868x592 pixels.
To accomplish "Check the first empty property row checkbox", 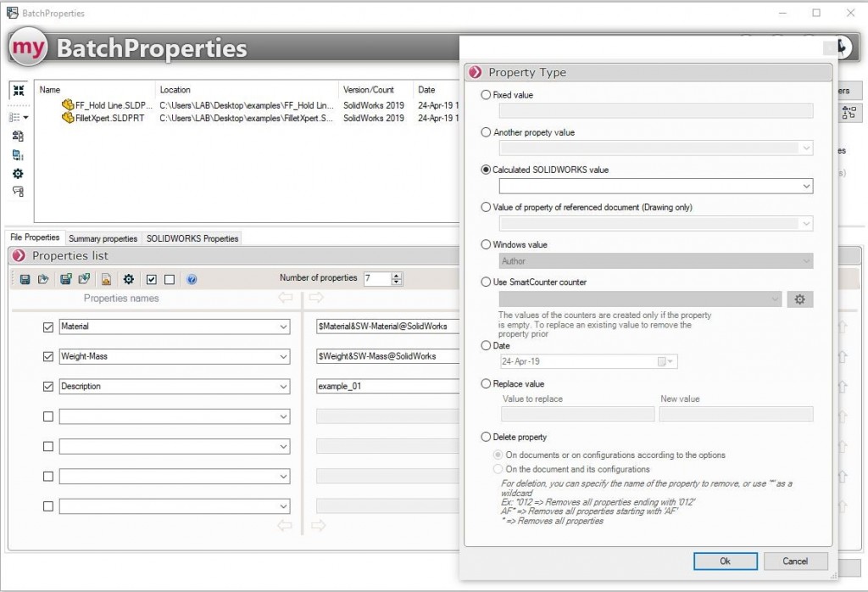I will pos(48,416).
